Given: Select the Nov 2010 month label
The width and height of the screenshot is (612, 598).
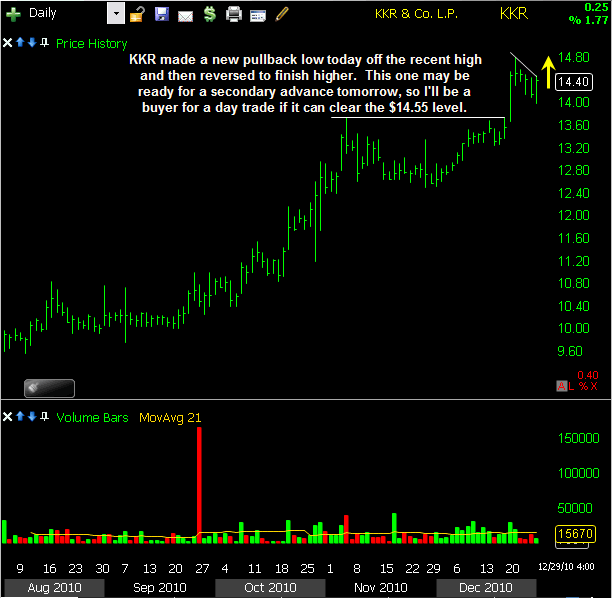Looking at the screenshot, I should (x=381, y=587).
